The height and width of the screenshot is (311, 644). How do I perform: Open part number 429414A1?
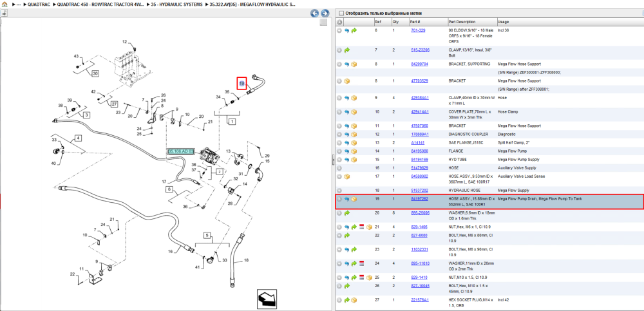coord(420,112)
